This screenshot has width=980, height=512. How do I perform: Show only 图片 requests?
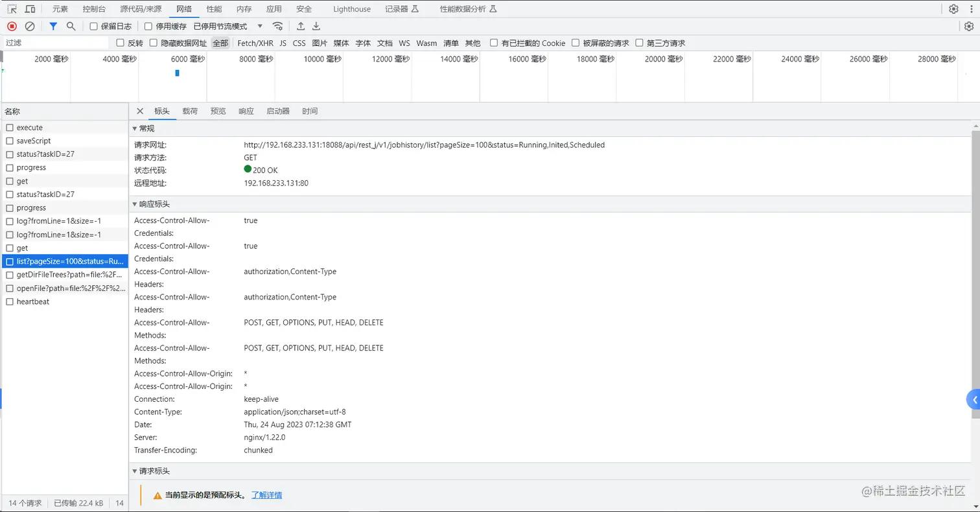point(320,43)
